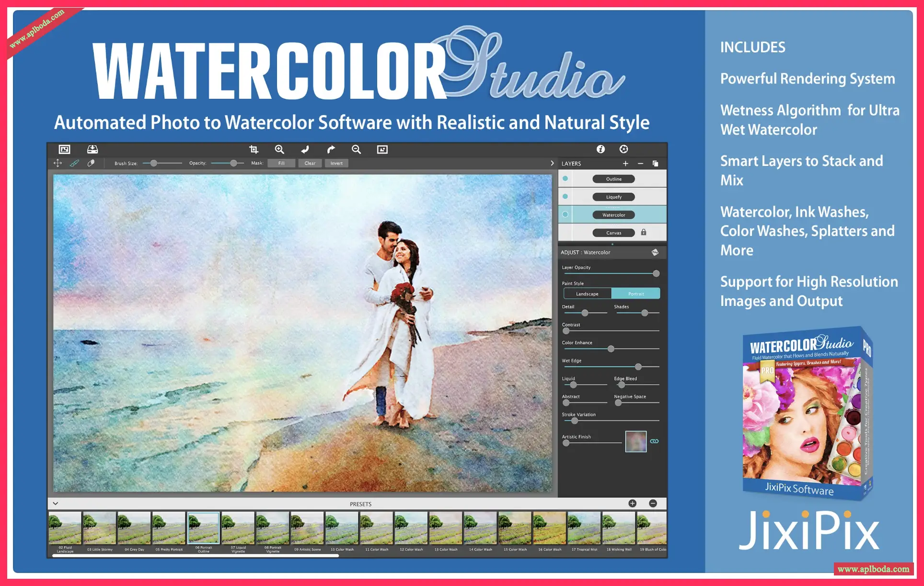Add a new layer with the plus icon
Screen dimensions: 924x586
(x=625, y=164)
